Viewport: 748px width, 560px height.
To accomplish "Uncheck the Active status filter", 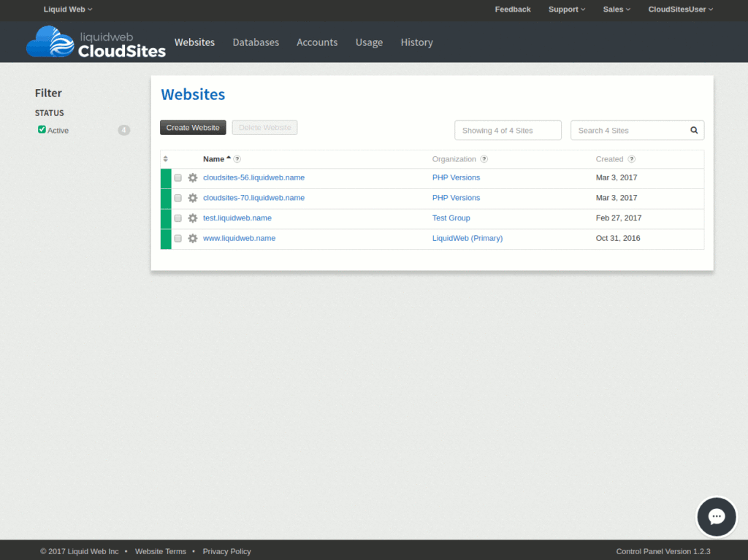I will pos(42,130).
